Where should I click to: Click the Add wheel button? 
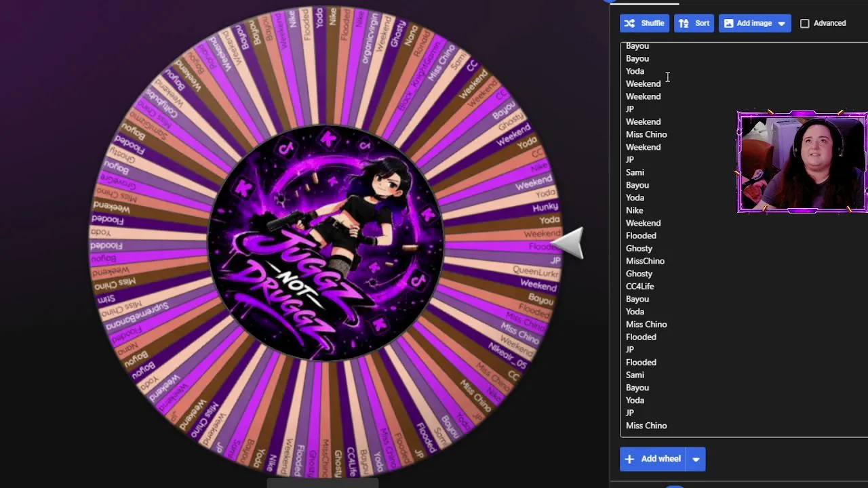coord(653,459)
